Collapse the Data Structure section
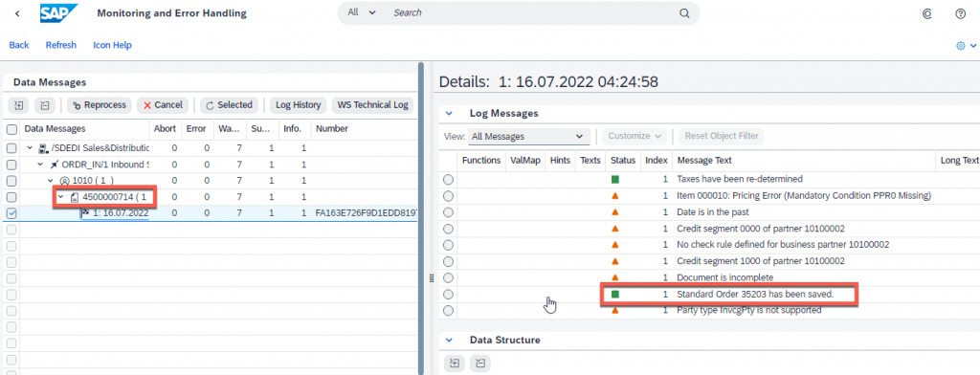This screenshot has width=980, height=375. click(x=448, y=340)
